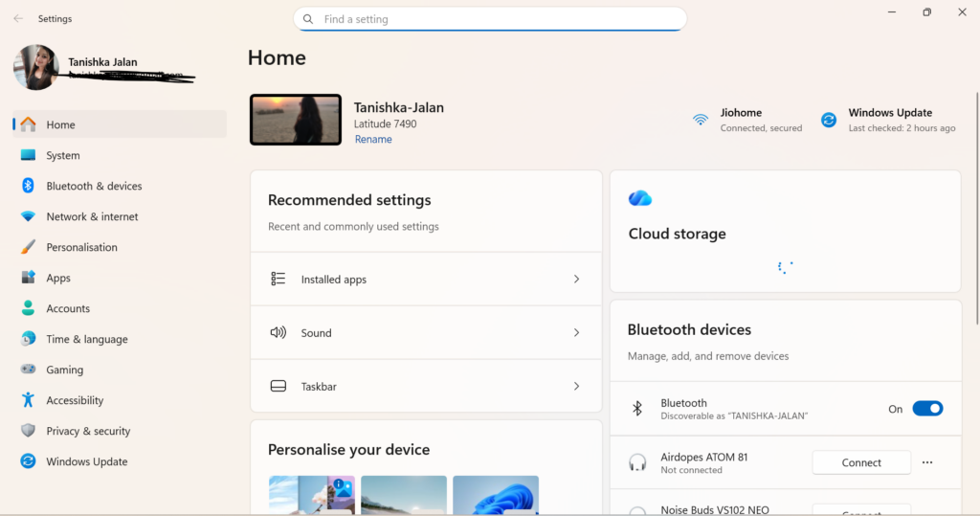Click the Accounts person icon

tap(28, 307)
